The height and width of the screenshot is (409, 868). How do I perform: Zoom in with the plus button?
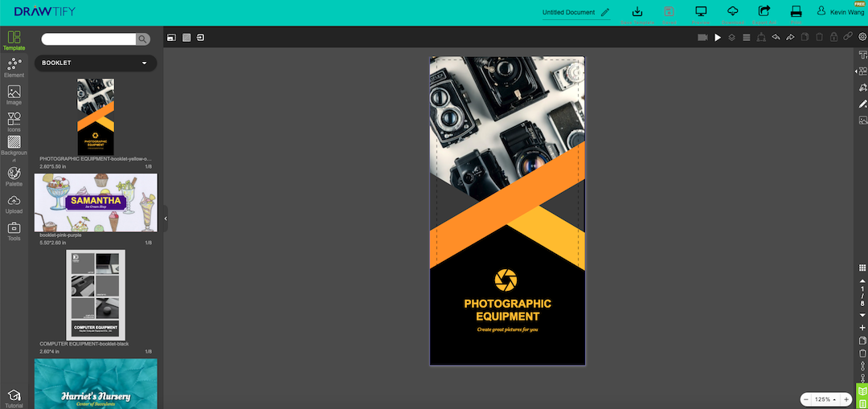tap(845, 399)
